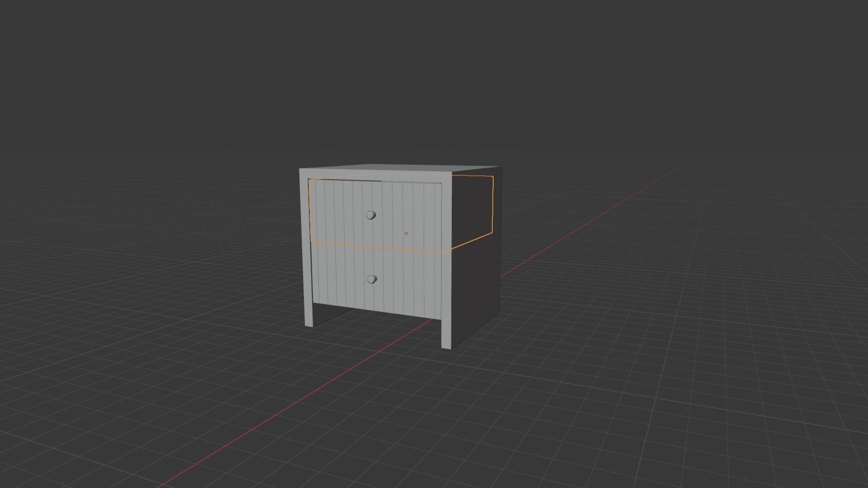868x488 pixels.
Task: Select the nightstand's flat top surface
Action: pyautogui.click(x=400, y=168)
